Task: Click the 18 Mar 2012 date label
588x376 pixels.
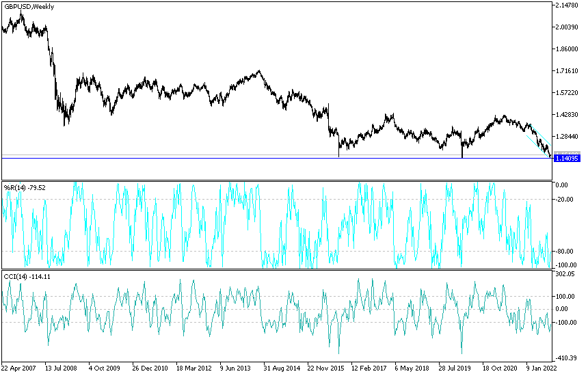Action: 194,368
